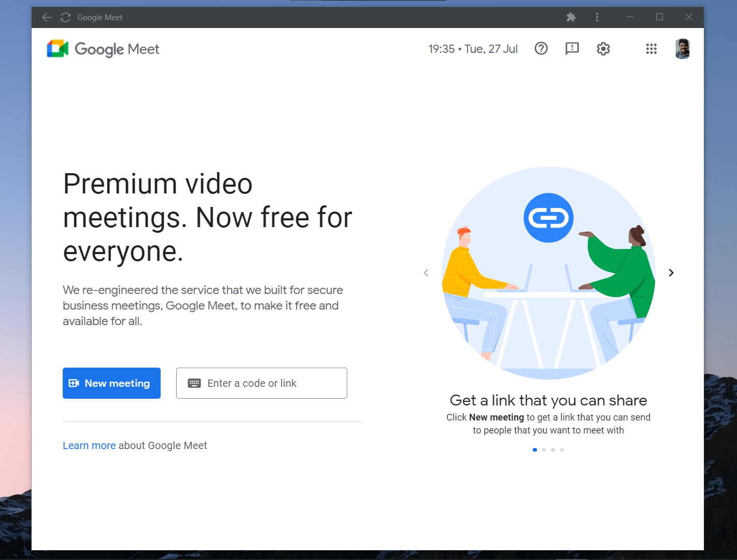Open the three-dot app menu
This screenshot has height=560, width=737.
(597, 18)
